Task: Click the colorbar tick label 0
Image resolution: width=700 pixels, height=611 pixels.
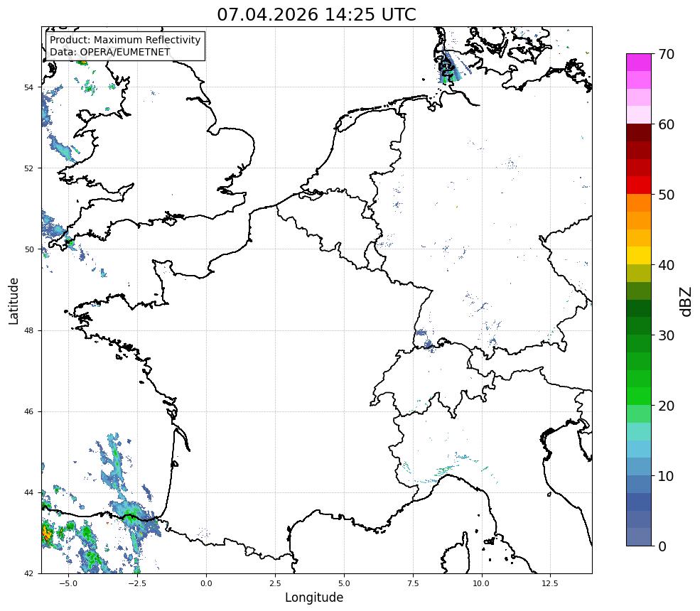Action: [x=662, y=546]
